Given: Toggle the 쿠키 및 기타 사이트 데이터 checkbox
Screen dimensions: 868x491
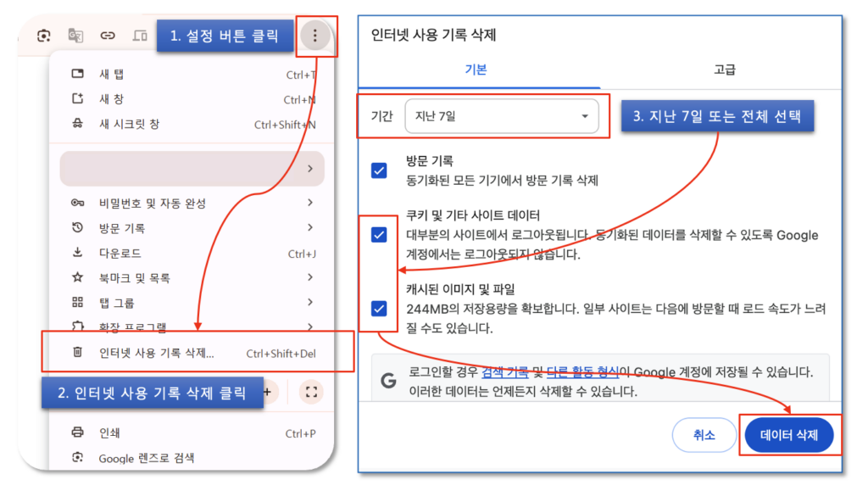Looking at the screenshot, I should point(379,235).
